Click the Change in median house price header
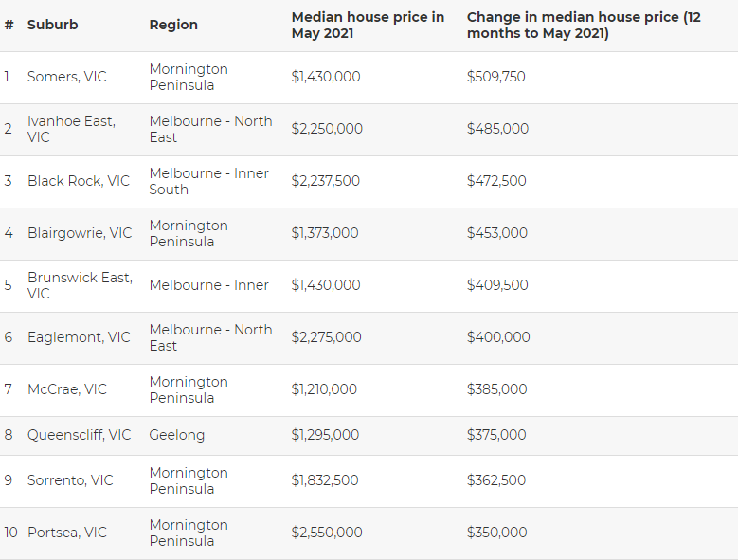Image resolution: width=738 pixels, height=560 pixels. (584, 25)
